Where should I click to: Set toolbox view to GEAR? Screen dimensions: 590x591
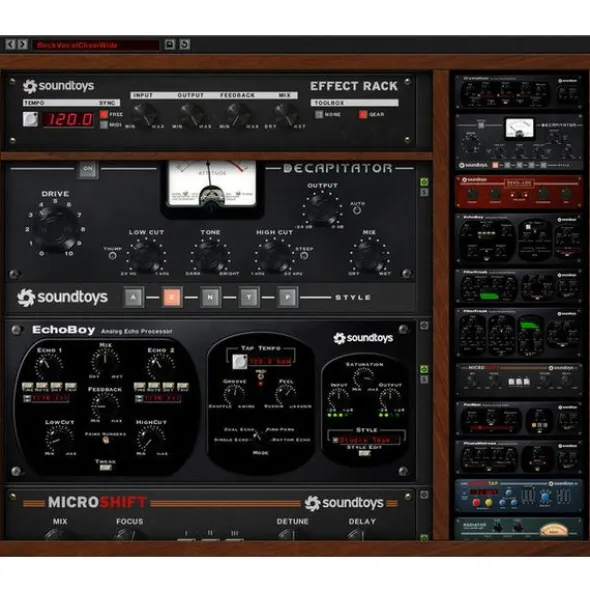pos(363,114)
